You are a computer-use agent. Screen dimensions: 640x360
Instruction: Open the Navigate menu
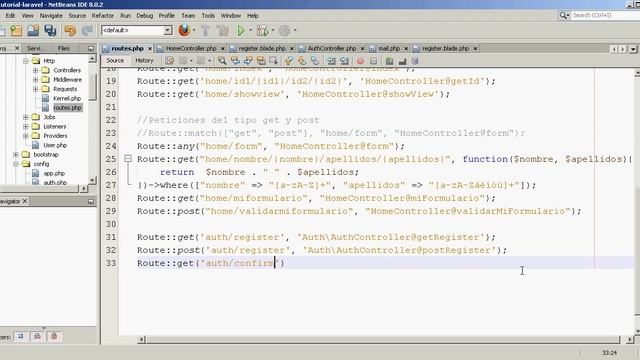[x=51, y=16]
